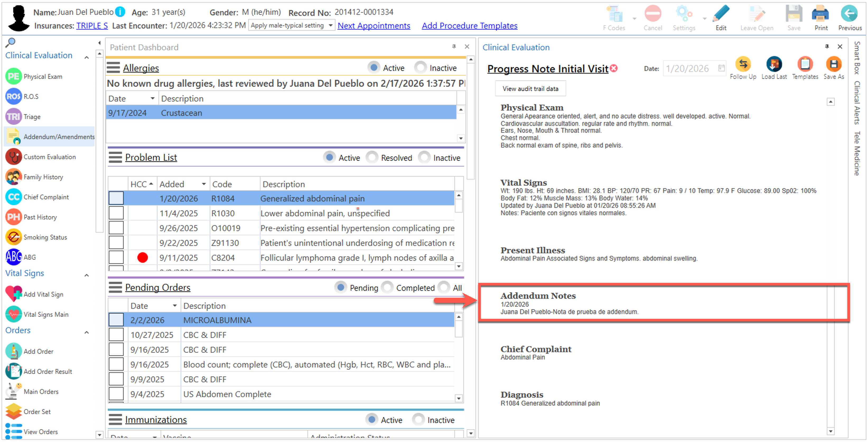Select Resolved in Problem List

click(372, 158)
